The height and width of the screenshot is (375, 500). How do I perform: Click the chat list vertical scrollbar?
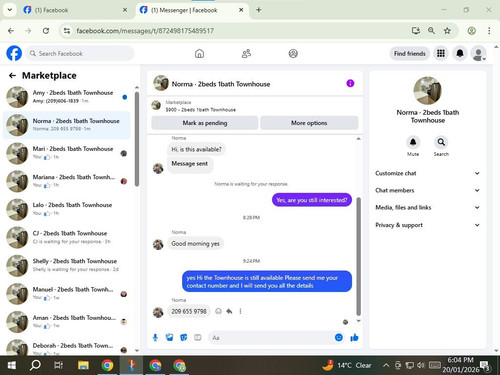tap(137, 139)
